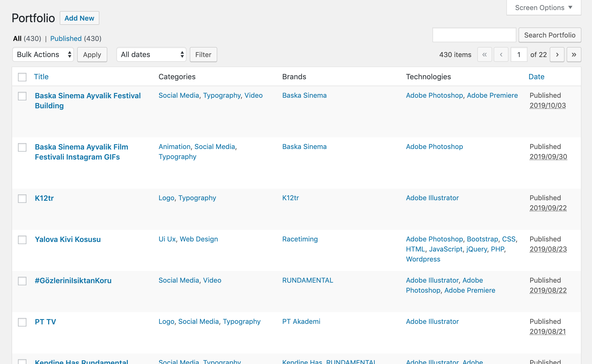Tick checkbox for Baska Sinema Ayvalik Festival Building
The width and height of the screenshot is (592, 364).
pos(22,96)
